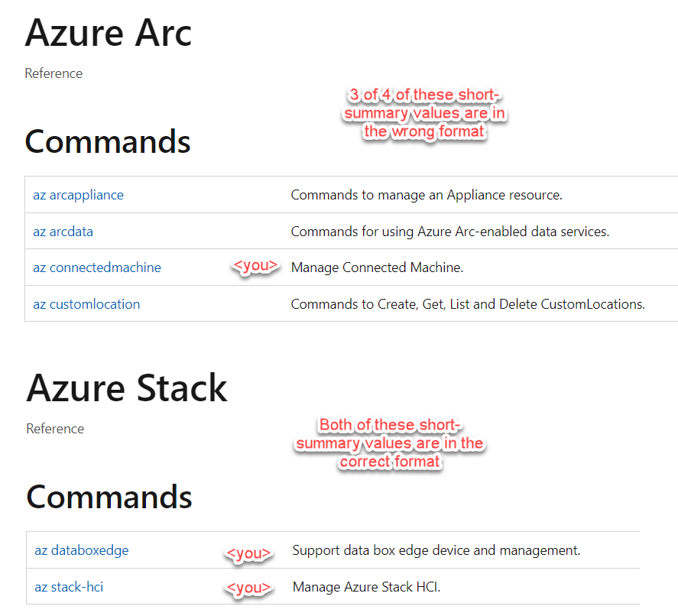
Task: Open the az customlocation command link
Action: click(x=86, y=304)
